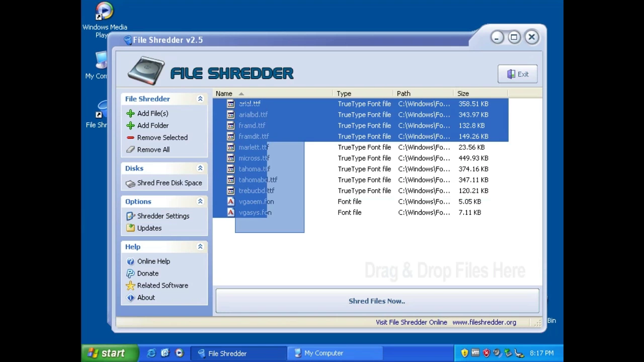Click Font file type for vgaoem.fon
This screenshot has height=362, width=644.
tap(350, 202)
